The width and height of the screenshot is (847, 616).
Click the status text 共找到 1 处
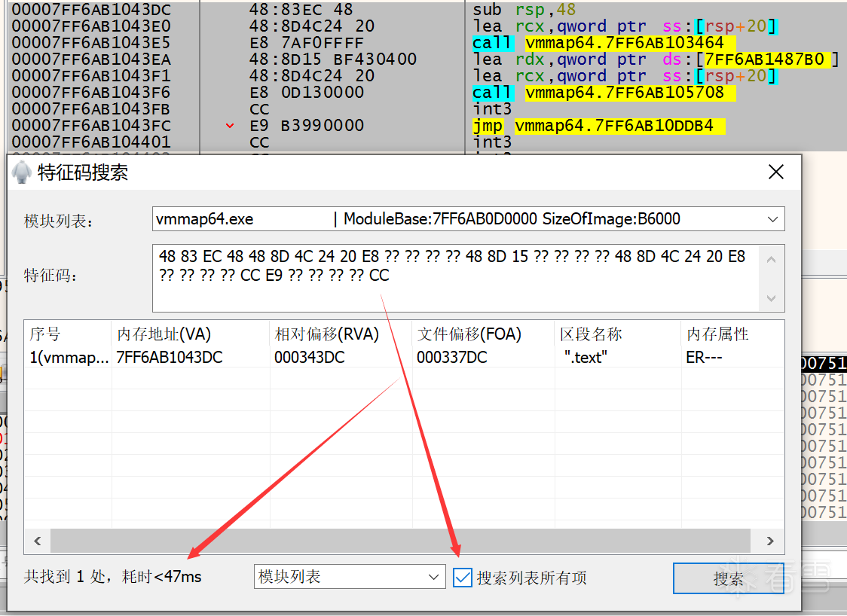click(x=64, y=577)
